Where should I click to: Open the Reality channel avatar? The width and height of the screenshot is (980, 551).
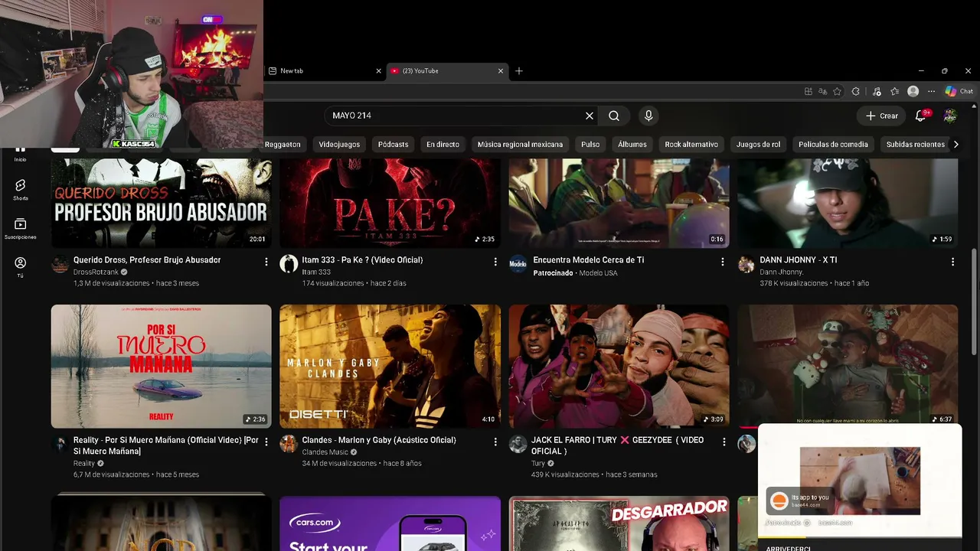(x=60, y=444)
